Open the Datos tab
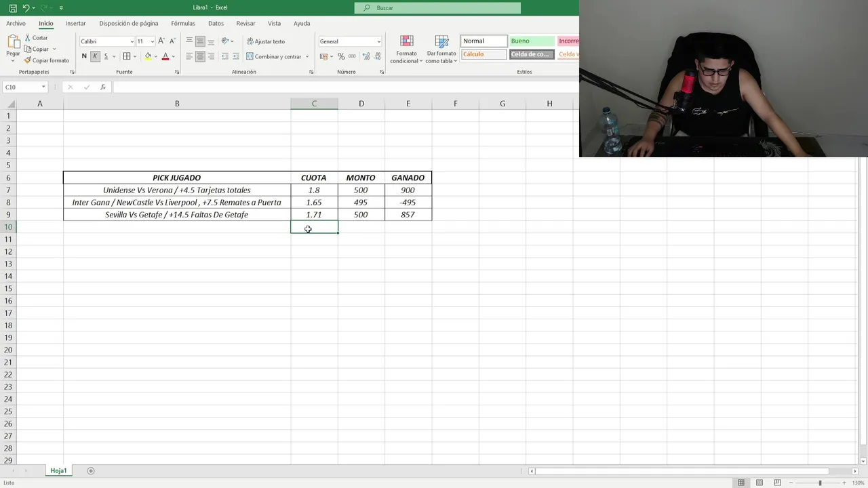868x488 pixels. (x=216, y=23)
